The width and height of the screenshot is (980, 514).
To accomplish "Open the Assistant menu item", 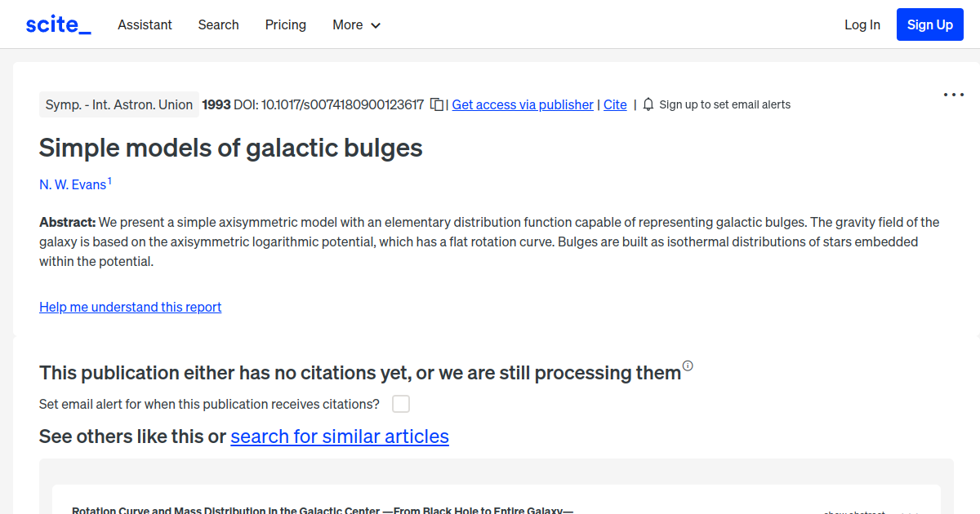I will [145, 24].
